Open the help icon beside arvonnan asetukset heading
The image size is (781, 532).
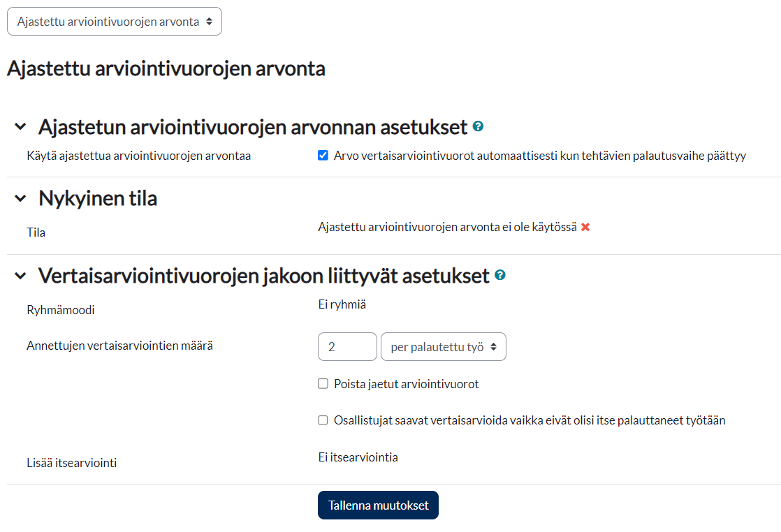478,126
